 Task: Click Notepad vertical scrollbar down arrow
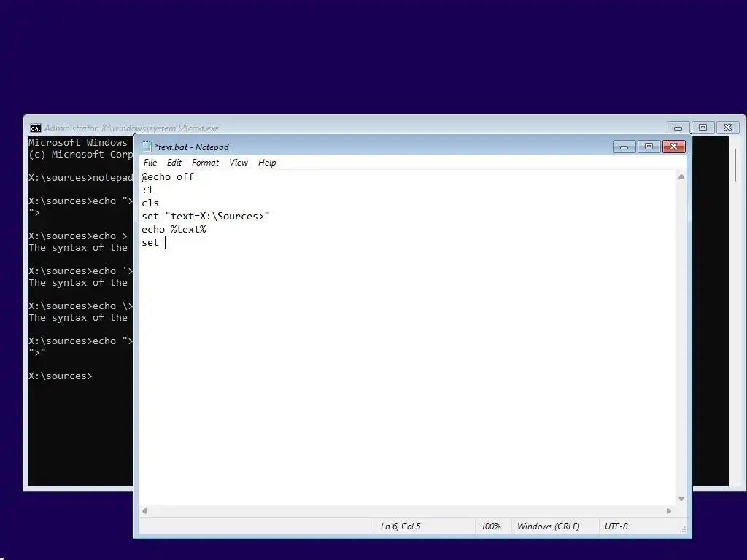tap(681, 499)
